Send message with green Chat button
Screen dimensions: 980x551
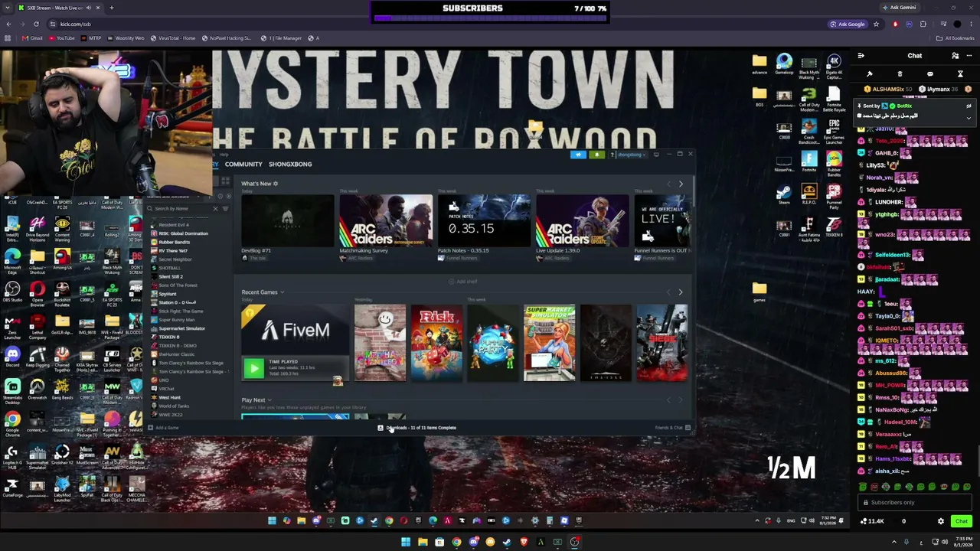click(962, 521)
